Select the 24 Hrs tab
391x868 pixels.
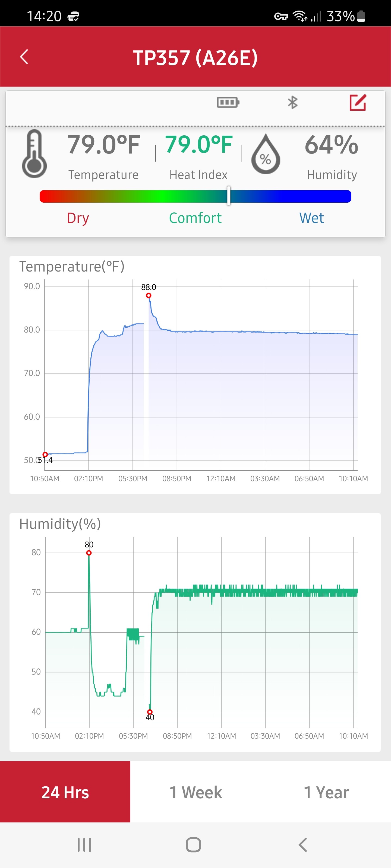65,792
